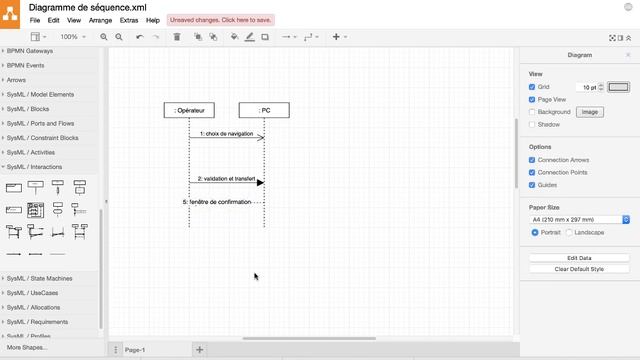This screenshot has width=640, height=360.
Task: Open connection arrow style dropdown
Action: coord(289,37)
